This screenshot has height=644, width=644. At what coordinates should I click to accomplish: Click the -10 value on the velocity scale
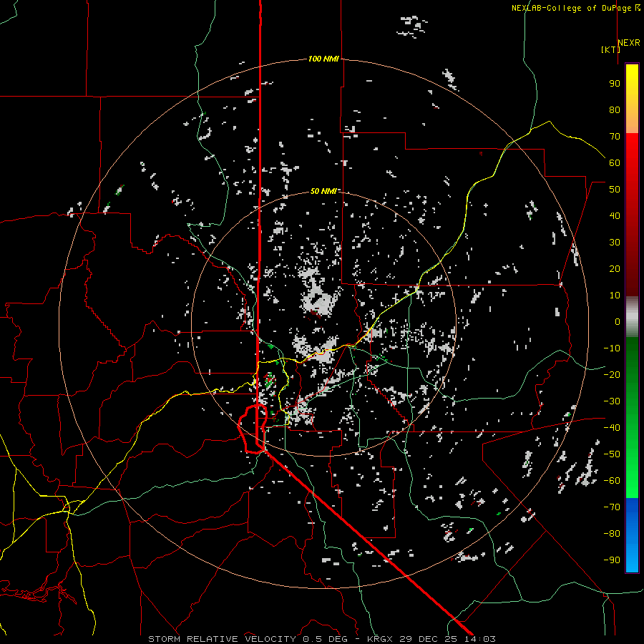click(x=612, y=348)
